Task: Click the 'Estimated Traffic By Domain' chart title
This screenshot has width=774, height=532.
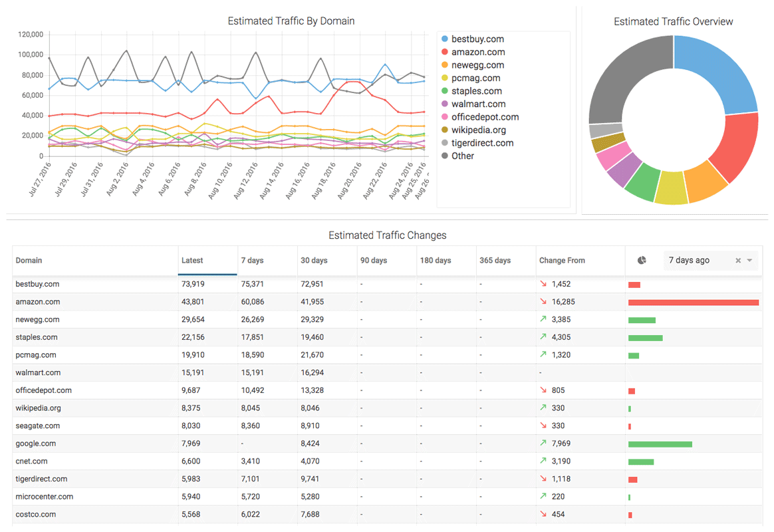Action: tap(291, 21)
